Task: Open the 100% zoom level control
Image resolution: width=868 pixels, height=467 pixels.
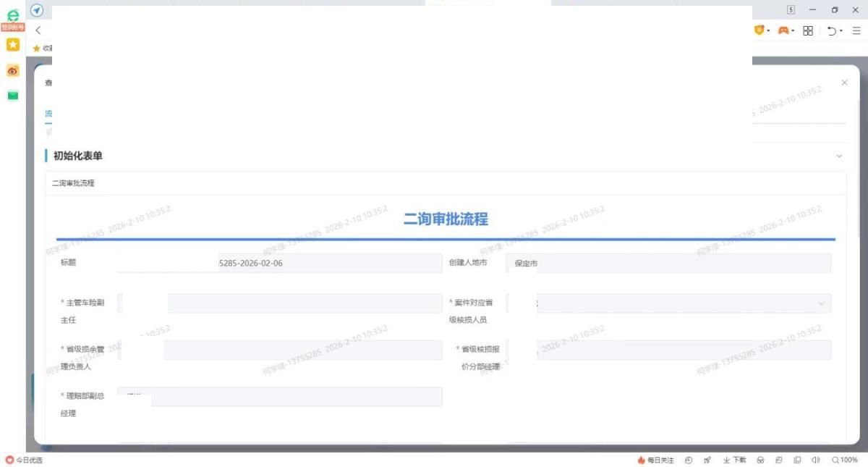Action: (x=844, y=460)
